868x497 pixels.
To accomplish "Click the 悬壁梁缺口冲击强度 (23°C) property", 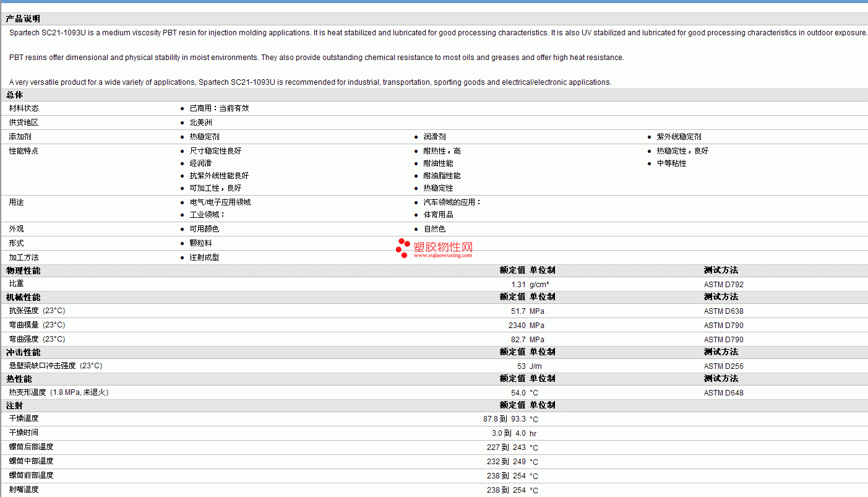I will pos(56,366).
